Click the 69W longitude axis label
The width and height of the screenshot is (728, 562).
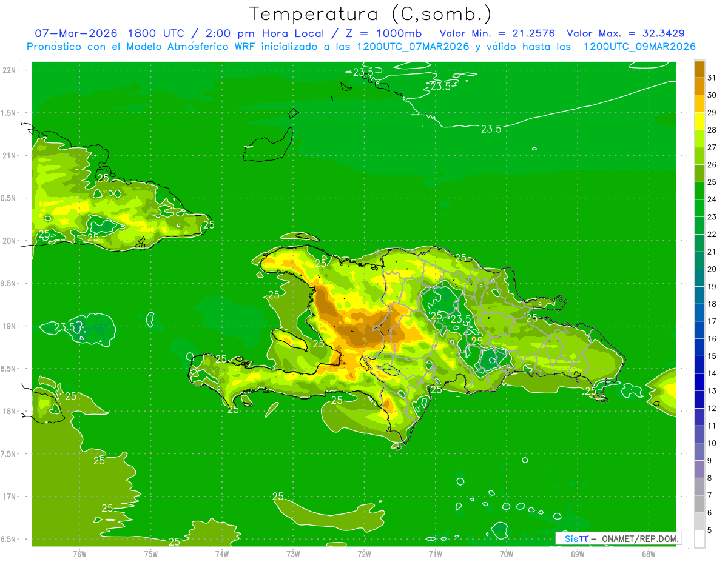click(578, 553)
